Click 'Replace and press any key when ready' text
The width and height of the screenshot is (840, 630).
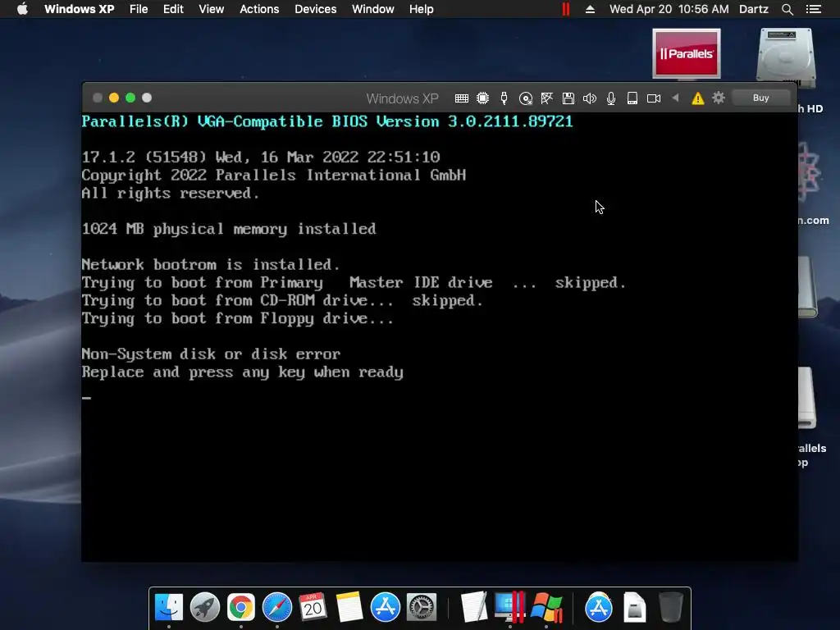coord(242,372)
